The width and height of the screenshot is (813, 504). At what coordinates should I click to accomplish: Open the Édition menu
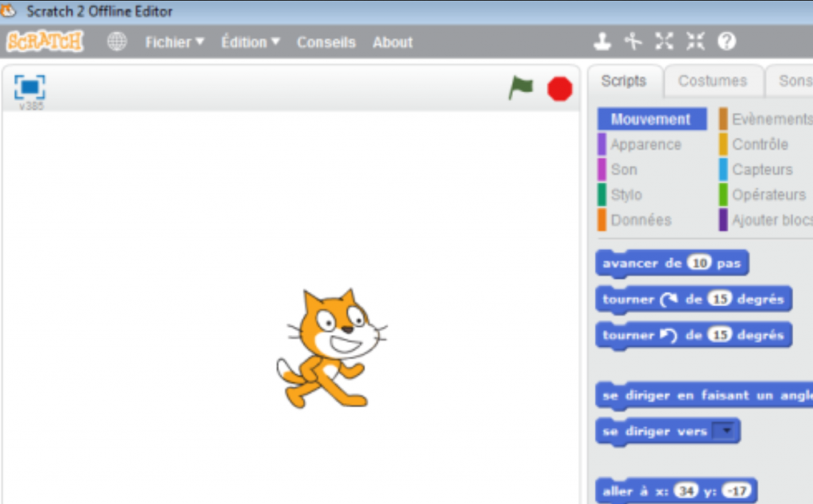[250, 42]
